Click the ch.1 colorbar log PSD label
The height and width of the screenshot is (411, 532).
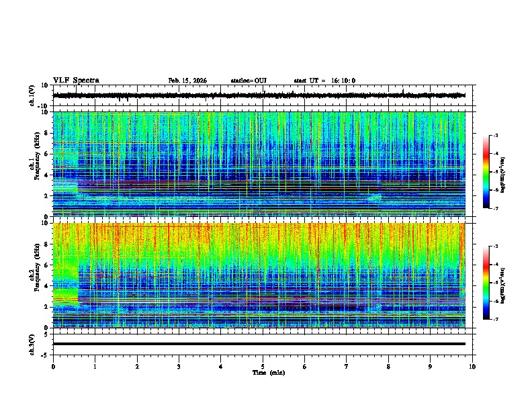point(503,175)
